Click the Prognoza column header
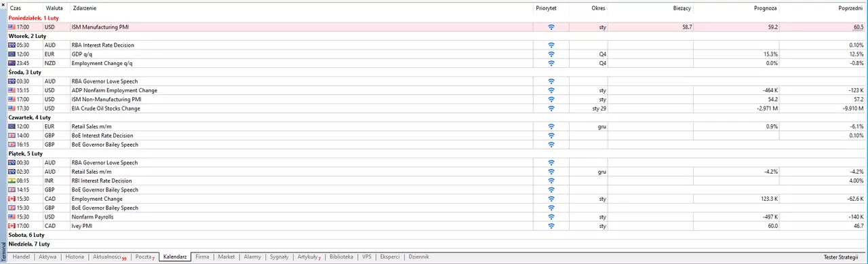This screenshot has width=868, height=264. coord(765,8)
